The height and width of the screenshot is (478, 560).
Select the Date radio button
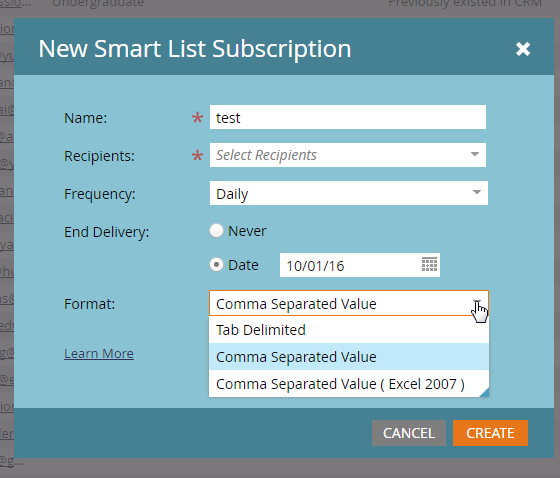tap(216, 265)
